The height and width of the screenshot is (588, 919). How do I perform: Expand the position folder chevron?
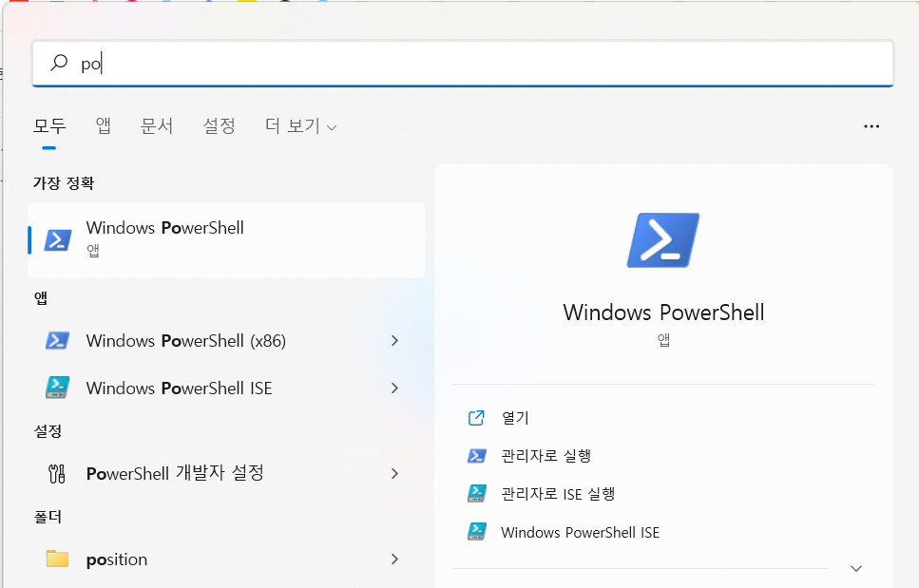tap(394, 560)
